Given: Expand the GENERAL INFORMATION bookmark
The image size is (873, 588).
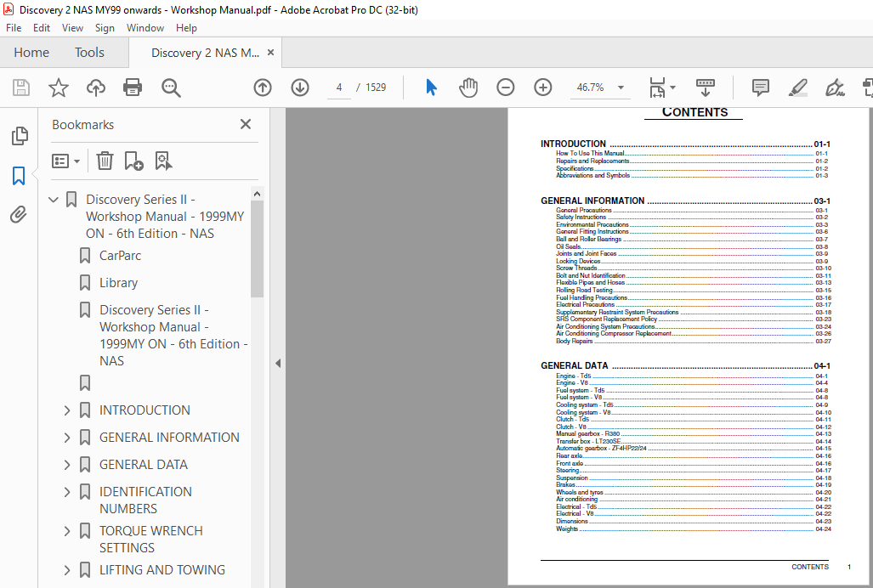Looking at the screenshot, I should tap(67, 438).
